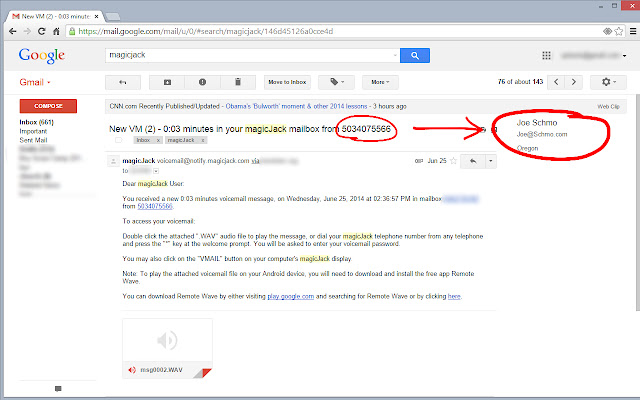Reload the page with refresh icon
This screenshot has height=400, width=640.
click(41, 31)
